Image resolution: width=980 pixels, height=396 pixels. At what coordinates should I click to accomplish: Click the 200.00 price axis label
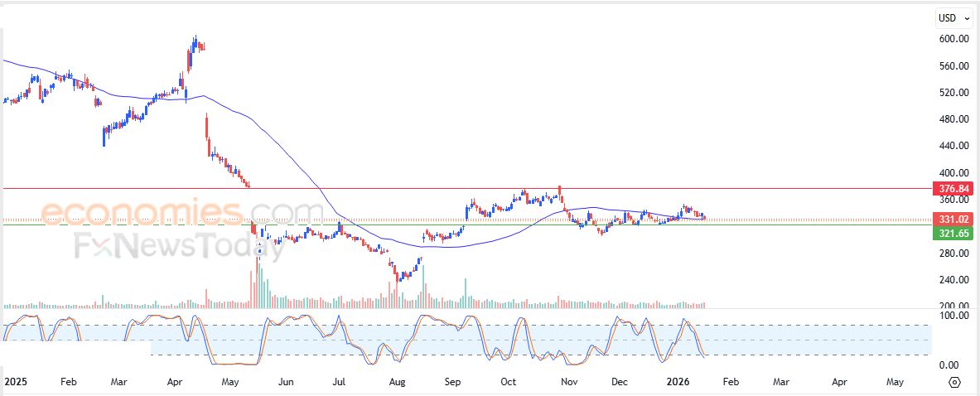[953, 307]
